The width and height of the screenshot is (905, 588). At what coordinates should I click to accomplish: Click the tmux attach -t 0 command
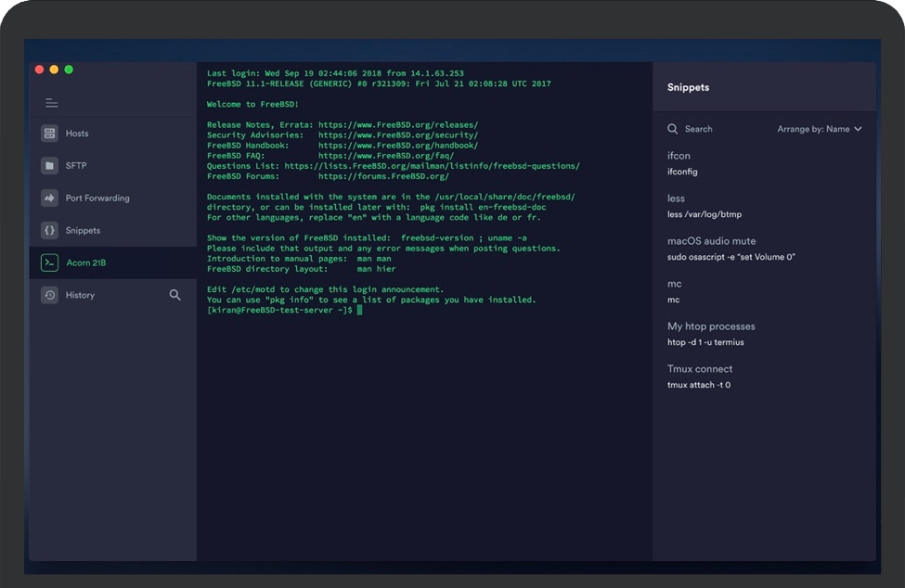(x=699, y=385)
